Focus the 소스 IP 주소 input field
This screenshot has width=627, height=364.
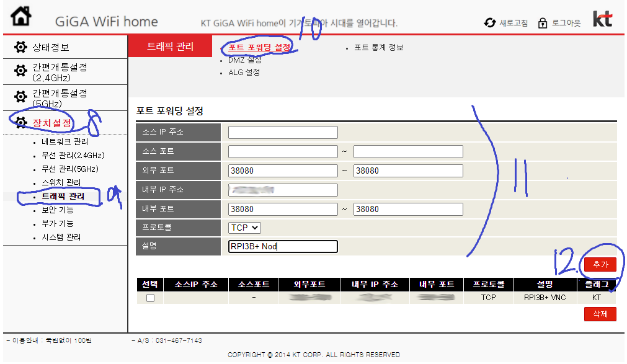[283, 133]
